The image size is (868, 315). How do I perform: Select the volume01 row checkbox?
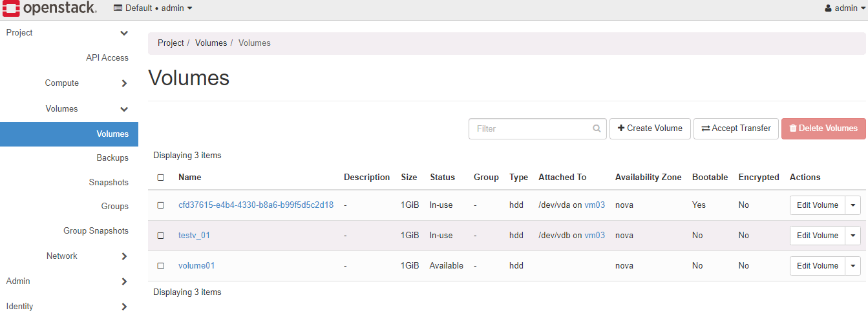[161, 266]
